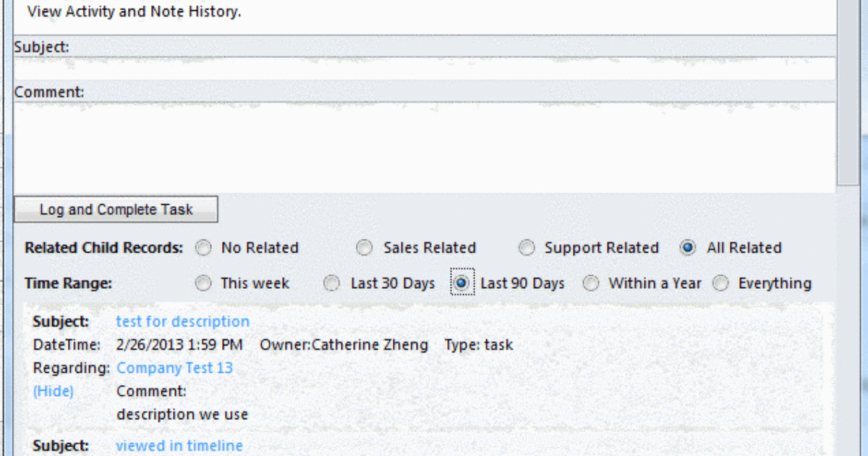
Task: Select the Everything time range
Action: (x=720, y=283)
